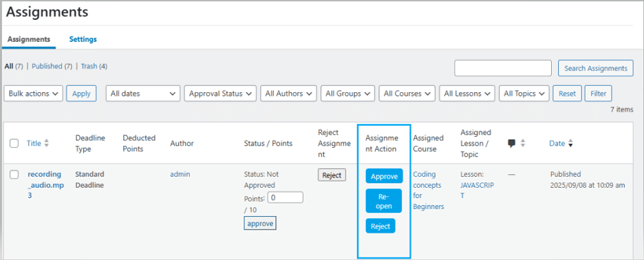Click the Published 2025/09/08 date text
This screenshot has width=644, height=260.
click(x=588, y=180)
